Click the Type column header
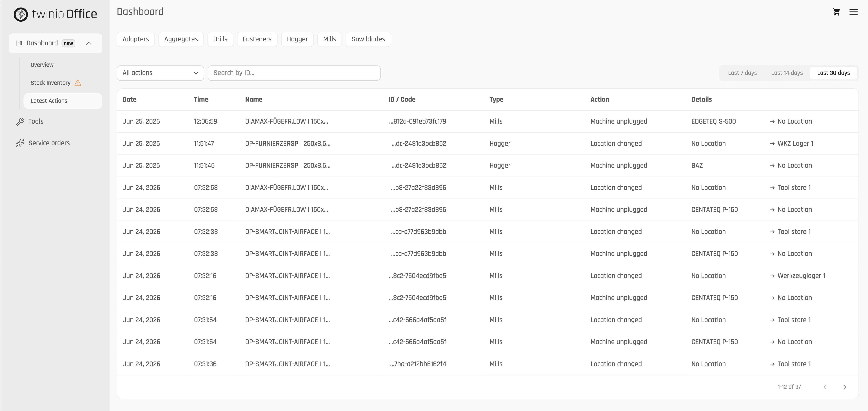Viewport: 868px width, 411px height. coord(496,100)
